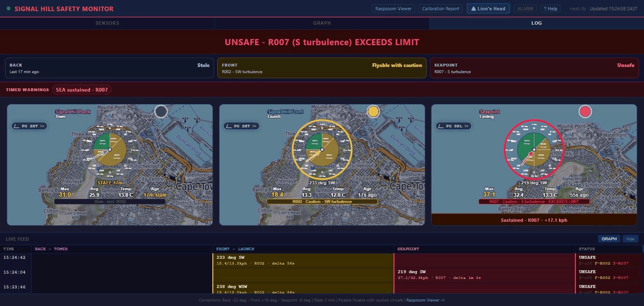This screenshot has width=644, height=306.
Task: Click the Max 18.4 value on Front
Action: click(x=277, y=195)
